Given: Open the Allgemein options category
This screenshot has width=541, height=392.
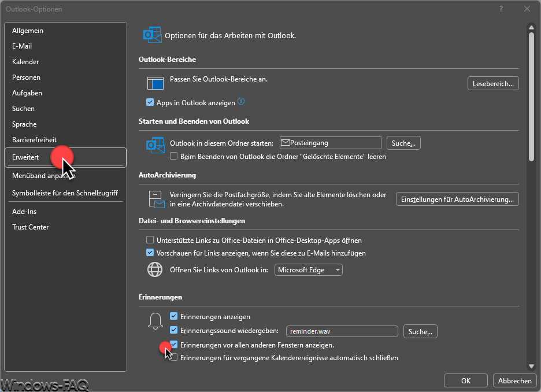Looking at the screenshot, I should [x=65, y=31].
